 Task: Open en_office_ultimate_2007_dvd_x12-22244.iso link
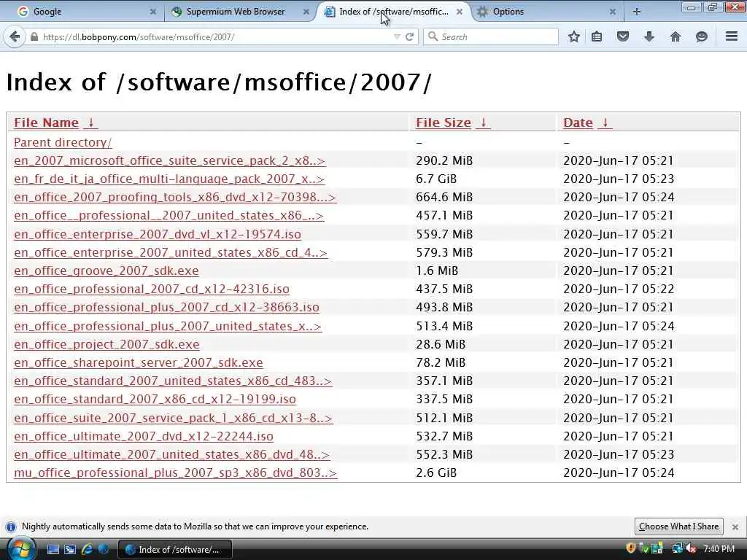144,436
